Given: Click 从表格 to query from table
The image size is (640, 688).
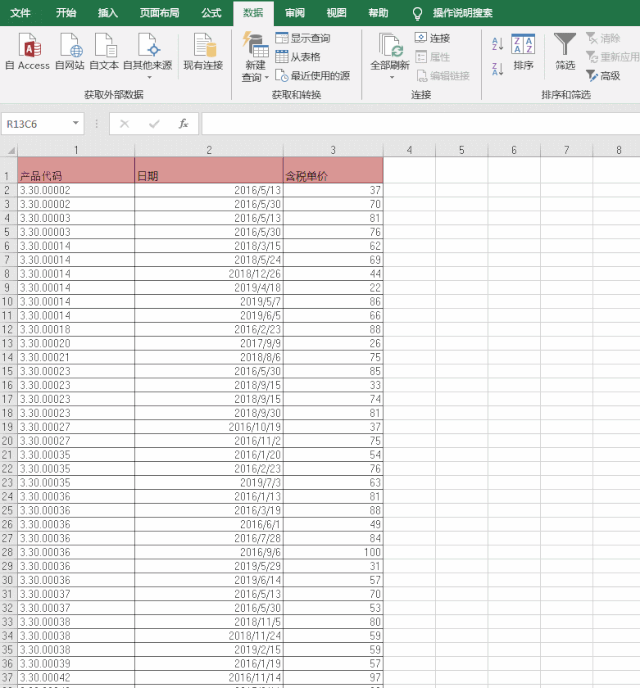Looking at the screenshot, I should pos(298,57).
